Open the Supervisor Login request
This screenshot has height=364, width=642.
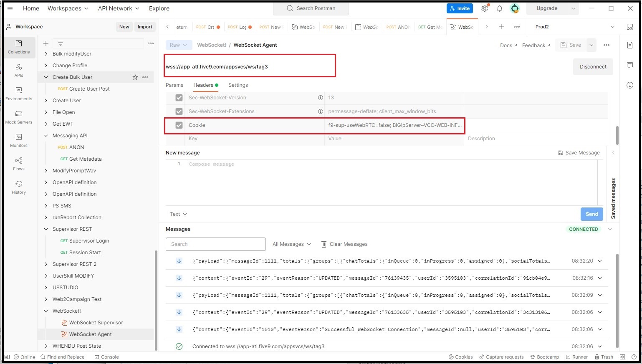pyautogui.click(x=89, y=241)
